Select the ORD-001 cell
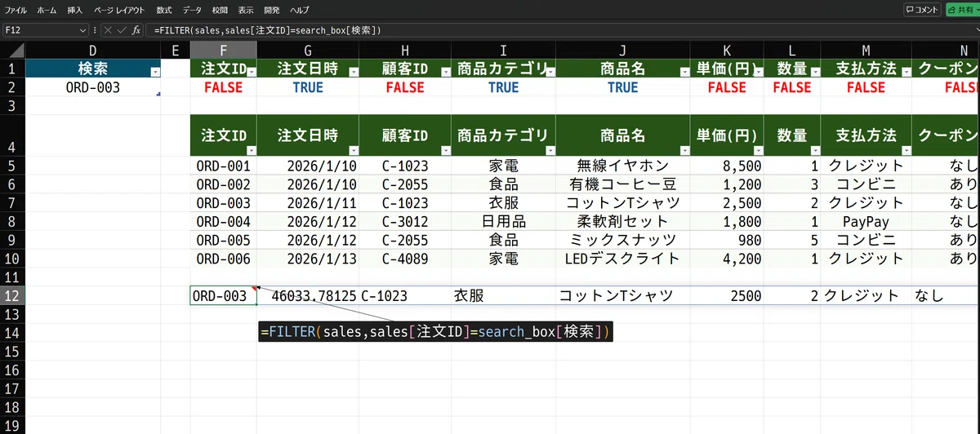The height and width of the screenshot is (434, 980). pyautogui.click(x=223, y=166)
